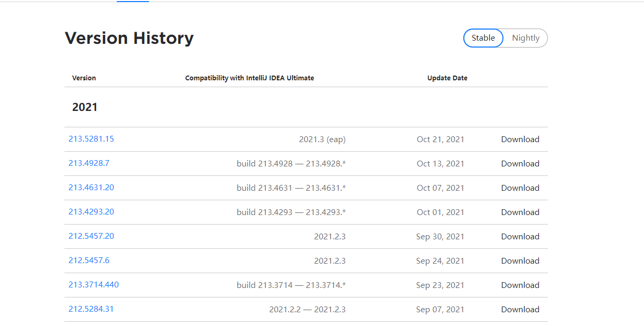Download the Oct 21, 2021 release
Viewport: 644px width, 326px height.
pyautogui.click(x=520, y=139)
